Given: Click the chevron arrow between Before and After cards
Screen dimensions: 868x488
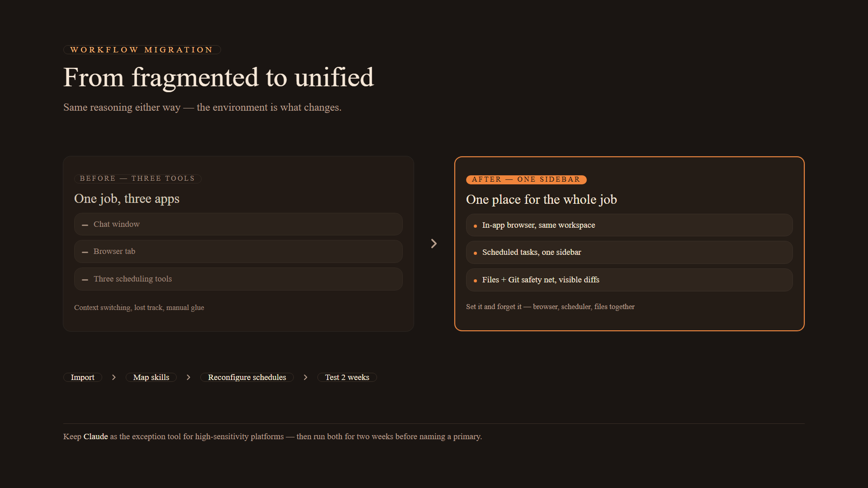Looking at the screenshot, I should (x=434, y=244).
